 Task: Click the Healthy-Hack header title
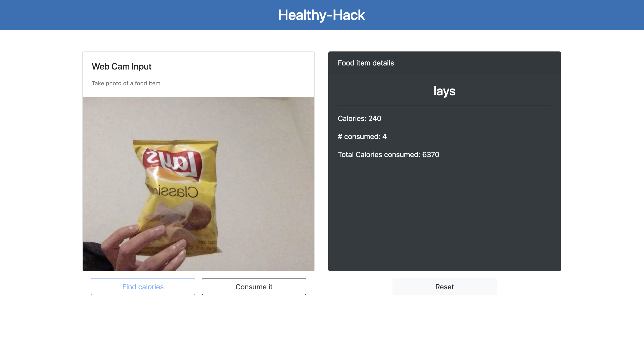322,15
